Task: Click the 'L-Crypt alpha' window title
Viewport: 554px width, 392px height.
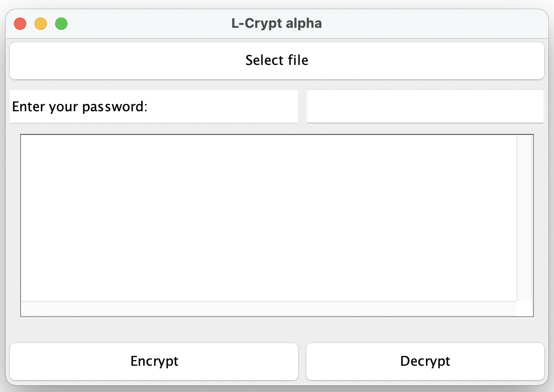Action: pos(276,24)
